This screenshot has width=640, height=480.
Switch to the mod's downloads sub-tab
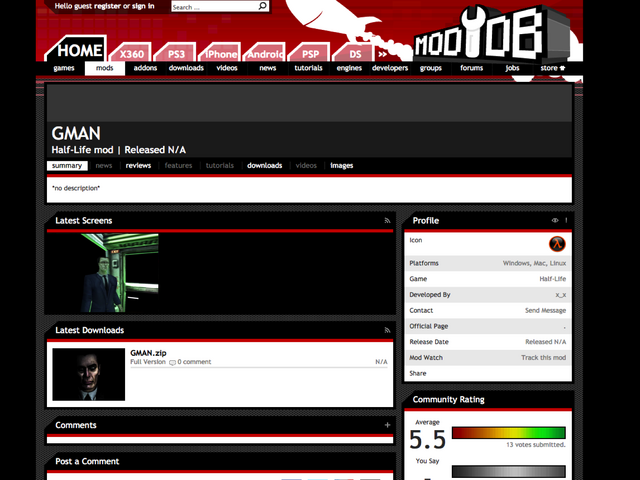click(x=264, y=166)
